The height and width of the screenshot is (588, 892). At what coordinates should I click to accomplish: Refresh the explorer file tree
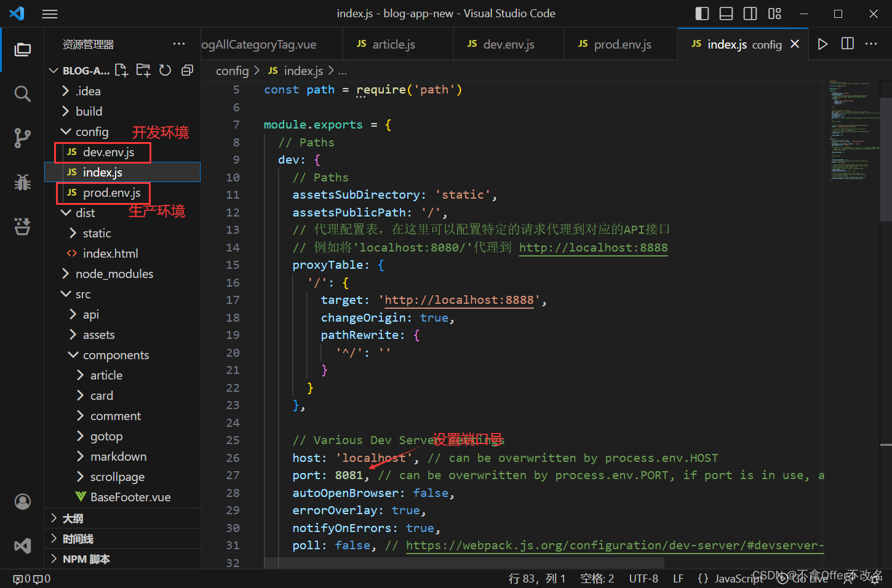click(x=165, y=70)
